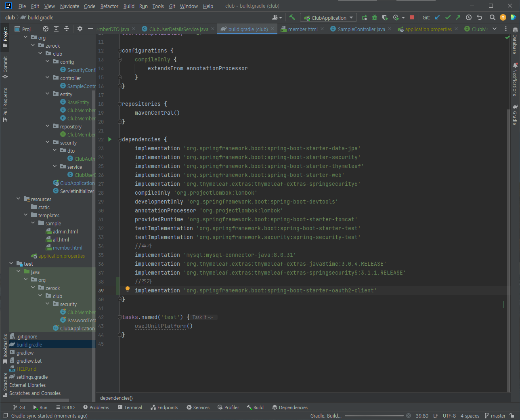Stop the running application with red square
This screenshot has width=520, height=420.
(412, 17)
